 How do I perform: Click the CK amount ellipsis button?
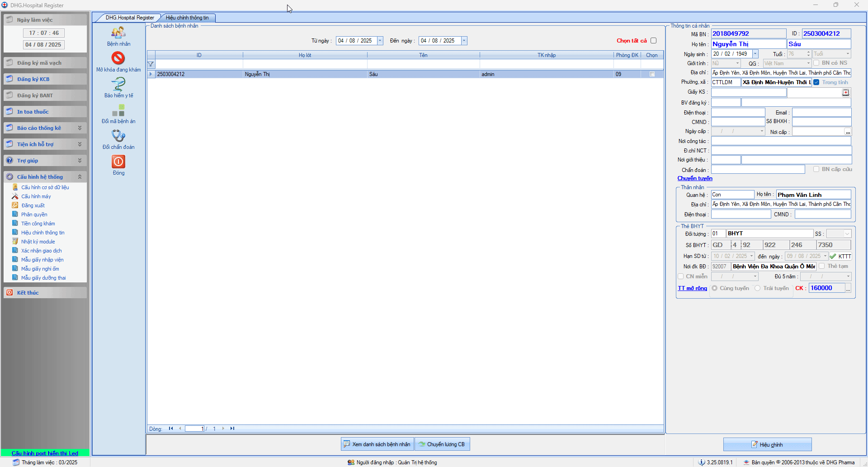(848, 288)
